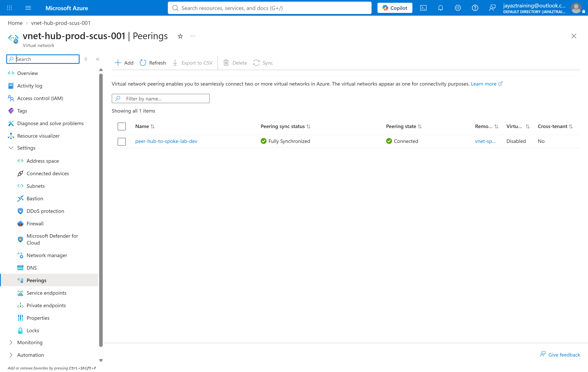Sort by Remo... column header
This screenshot has width=588, height=372.
(486, 126)
